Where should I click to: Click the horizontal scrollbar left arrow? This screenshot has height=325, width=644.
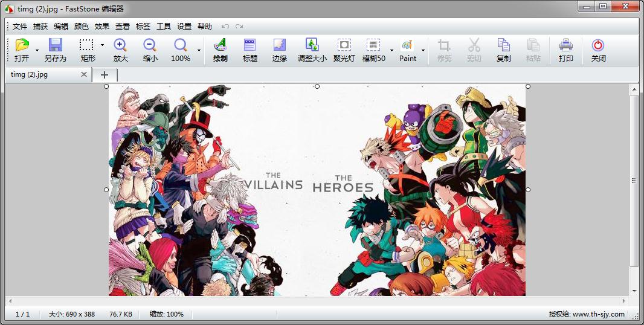click(10, 301)
